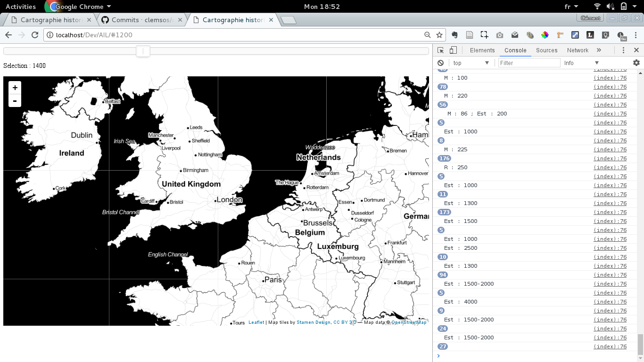Viewport: 644px width, 362px height.
Task: Click the console Filter input field
Action: (x=529, y=63)
